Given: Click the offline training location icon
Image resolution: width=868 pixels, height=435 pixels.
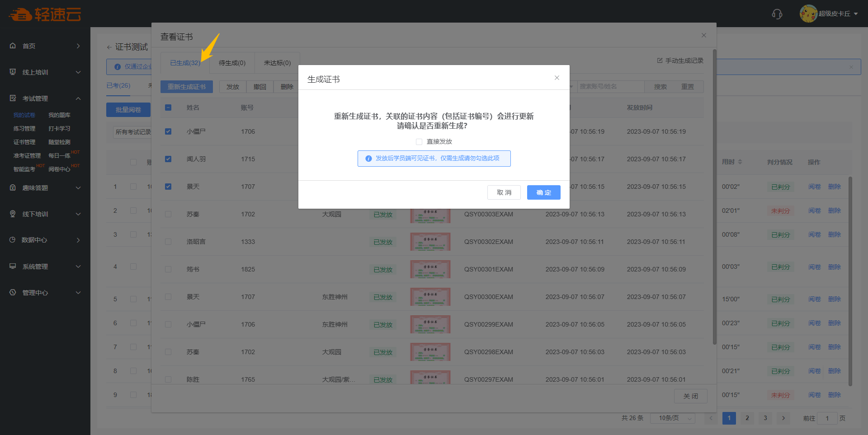Looking at the screenshot, I should click(13, 214).
